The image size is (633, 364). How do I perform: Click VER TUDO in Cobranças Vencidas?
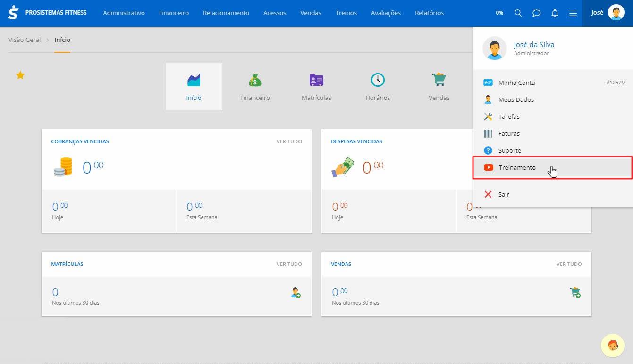click(x=289, y=141)
